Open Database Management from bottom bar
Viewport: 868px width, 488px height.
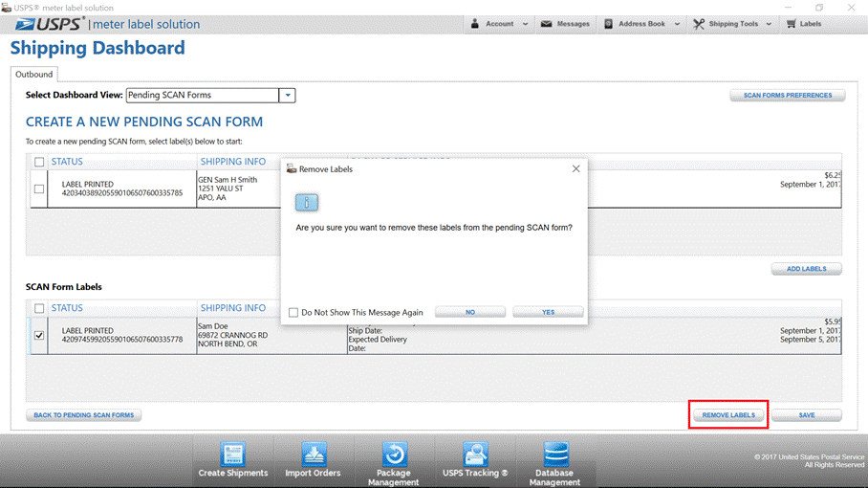pos(554,464)
